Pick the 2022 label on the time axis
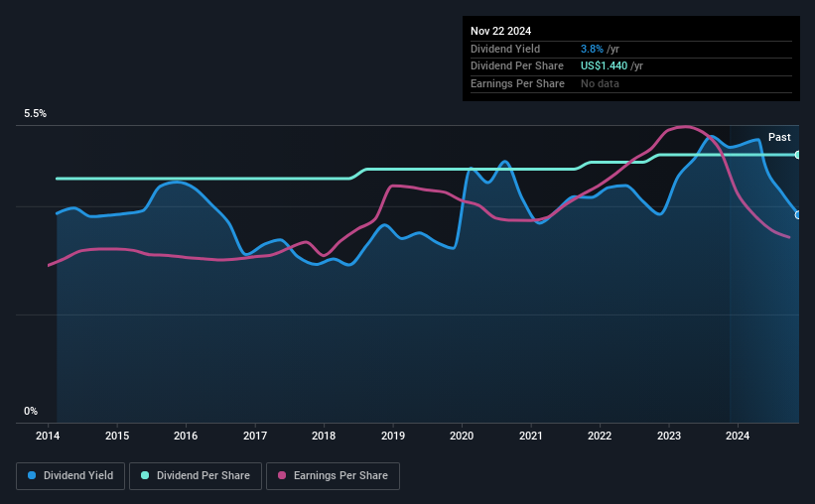Viewport: 815px width, 504px height. (599, 436)
